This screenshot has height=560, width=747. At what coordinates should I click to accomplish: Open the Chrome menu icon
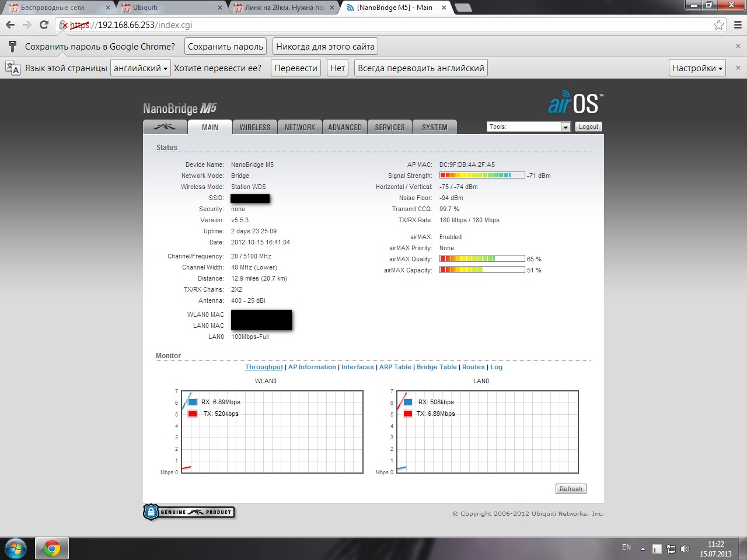pyautogui.click(x=738, y=24)
